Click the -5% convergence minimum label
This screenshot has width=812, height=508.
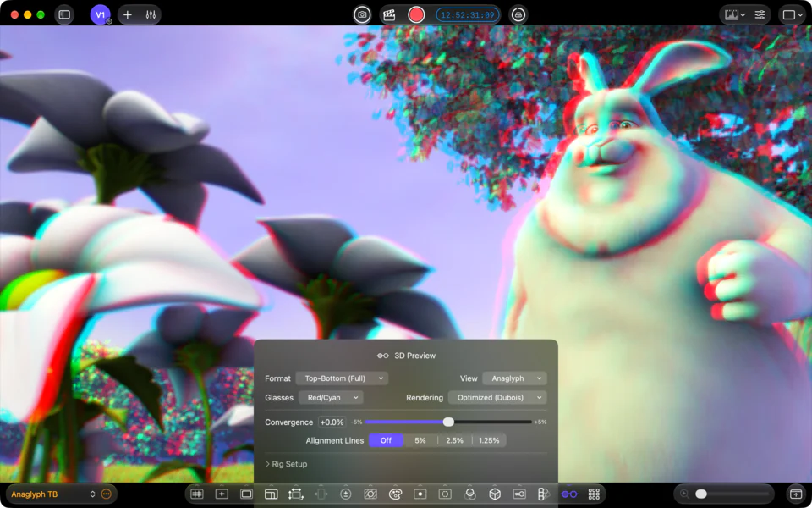(356, 422)
